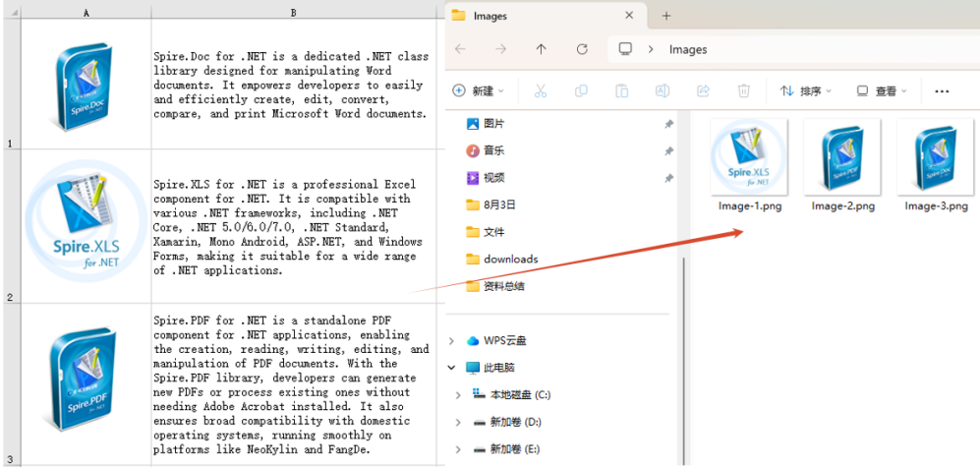Click the Spire.XLS logo image in spreadsheet
The width and height of the screenshot is (980, 467).
tap(86, 220)
